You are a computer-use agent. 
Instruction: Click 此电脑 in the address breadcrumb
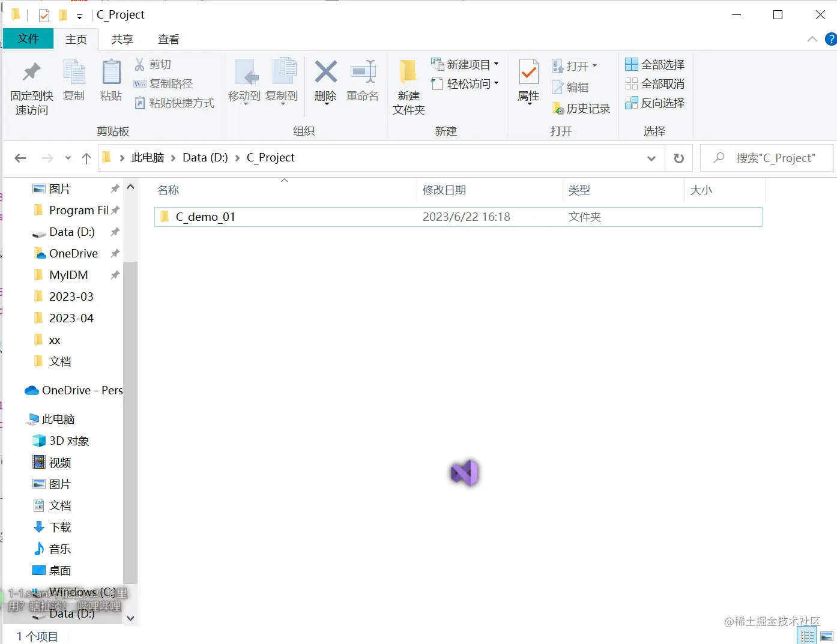pyautogui.click(x=148, y=158)
